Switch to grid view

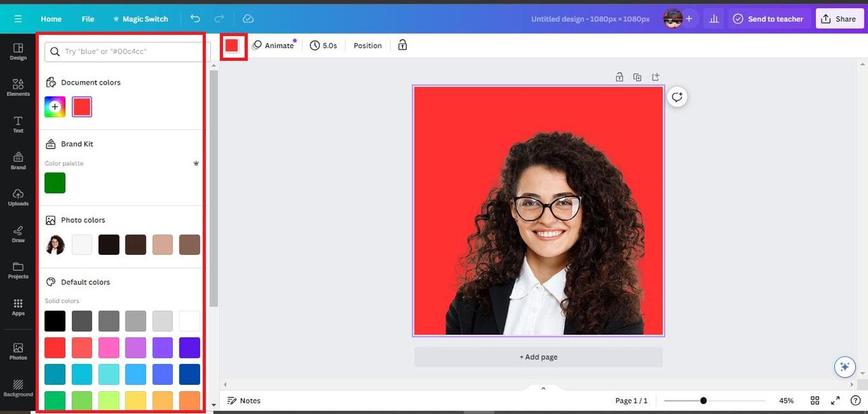point(815,400)
